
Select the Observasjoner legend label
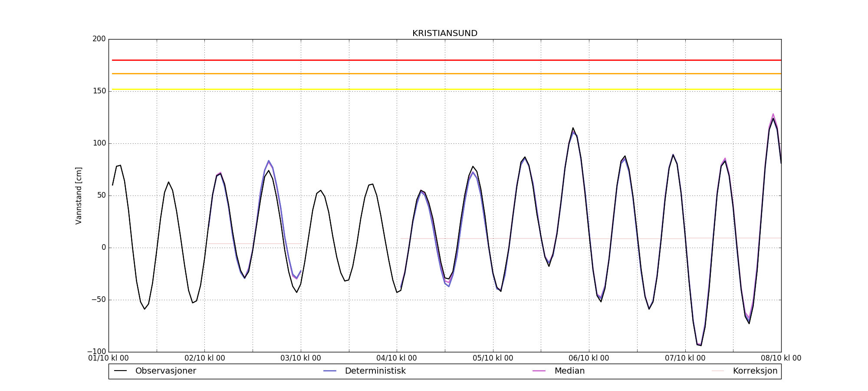coord(166,371)
